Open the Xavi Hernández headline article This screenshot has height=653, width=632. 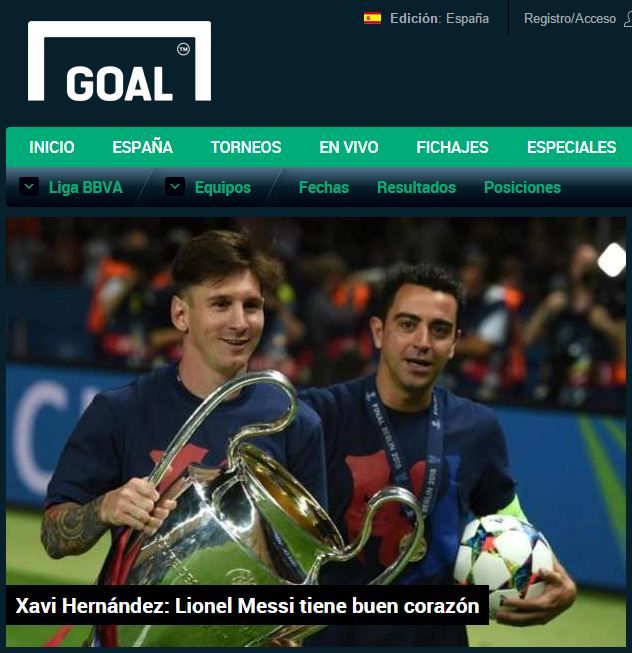pos(247,606)
